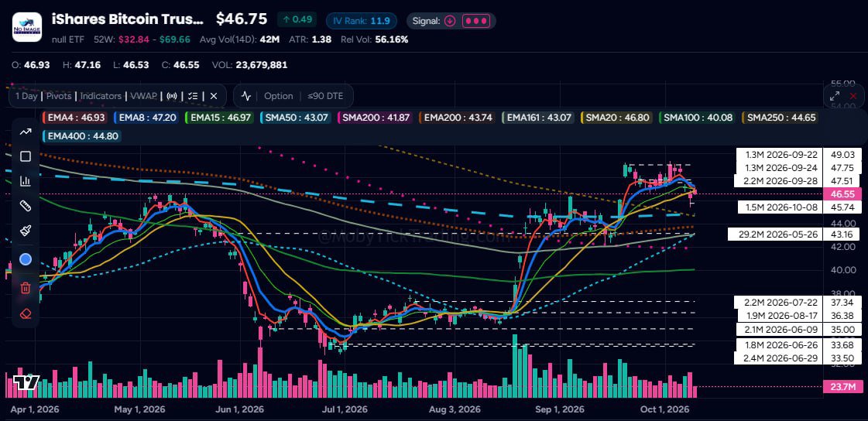
Task: Toggle the EMA15 indicator chip
Action: click(221, 118)
